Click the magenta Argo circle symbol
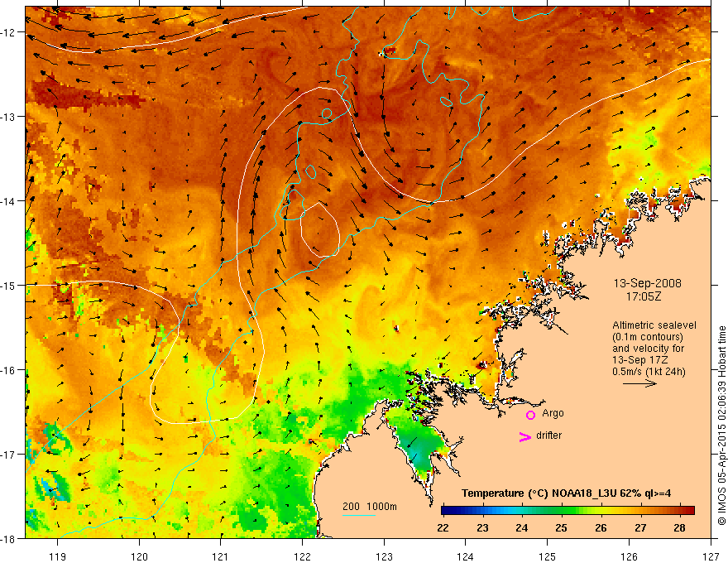Image resolution: width=728 pixels, height=563 pixels. (x=530, y=415)
